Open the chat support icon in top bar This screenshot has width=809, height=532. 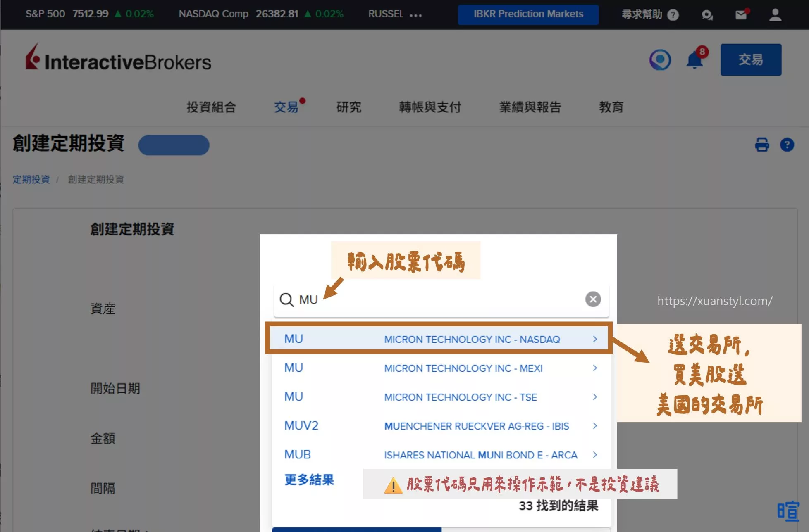pos(707,15)
